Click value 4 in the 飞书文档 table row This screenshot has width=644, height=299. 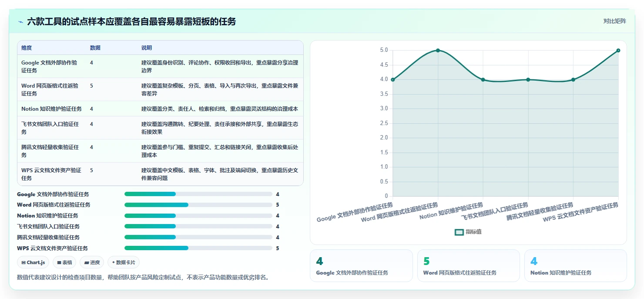click(x=91, y=124)
